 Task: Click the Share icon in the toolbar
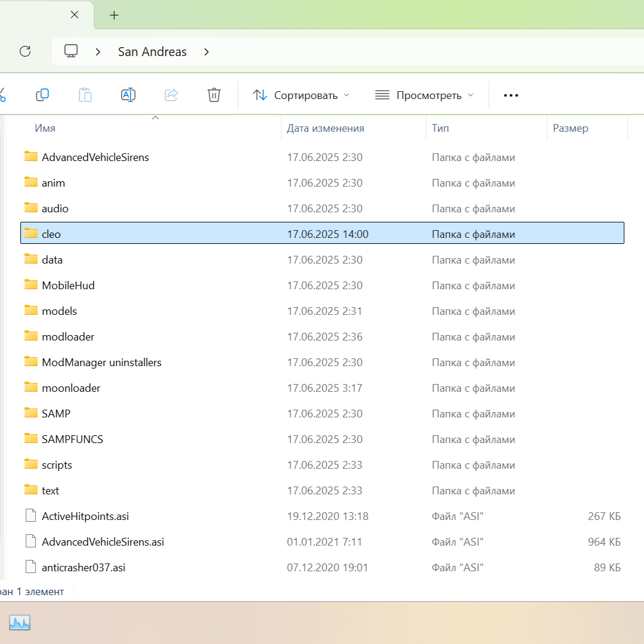[171, 95]
